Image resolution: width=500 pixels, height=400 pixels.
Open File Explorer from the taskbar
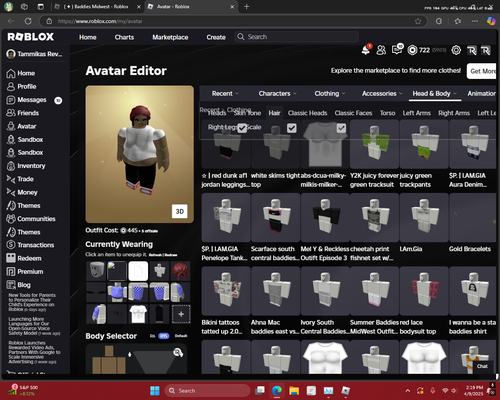(x=294, y=390)
